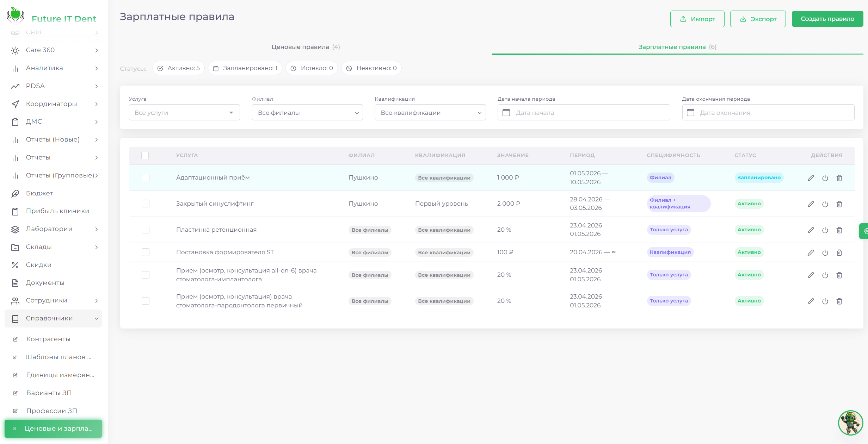Edit the Адаптационный приём rule with the pencil icon
Image resolution: width=868 pixels, height=444 pixels.
click(x=811, y=178)
